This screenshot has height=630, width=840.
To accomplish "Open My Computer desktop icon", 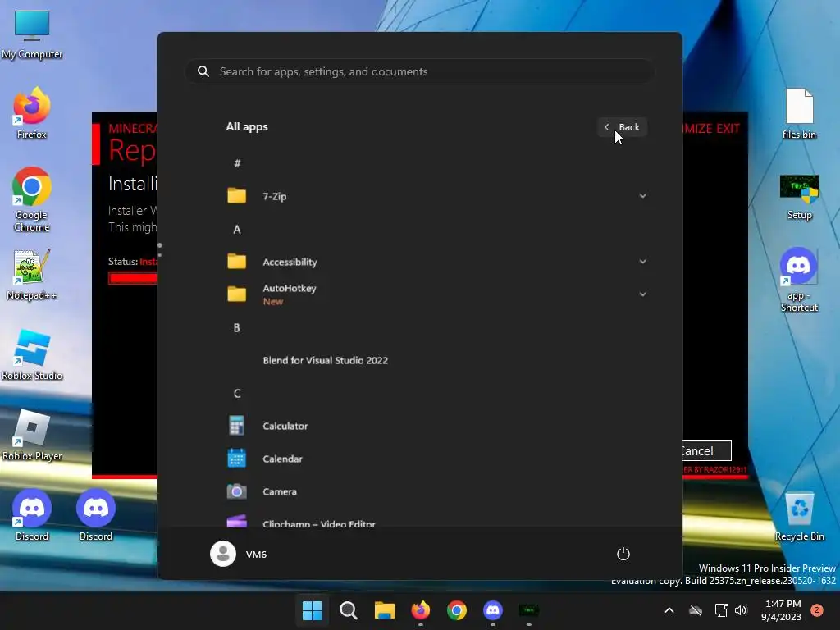I will point(32,34).
